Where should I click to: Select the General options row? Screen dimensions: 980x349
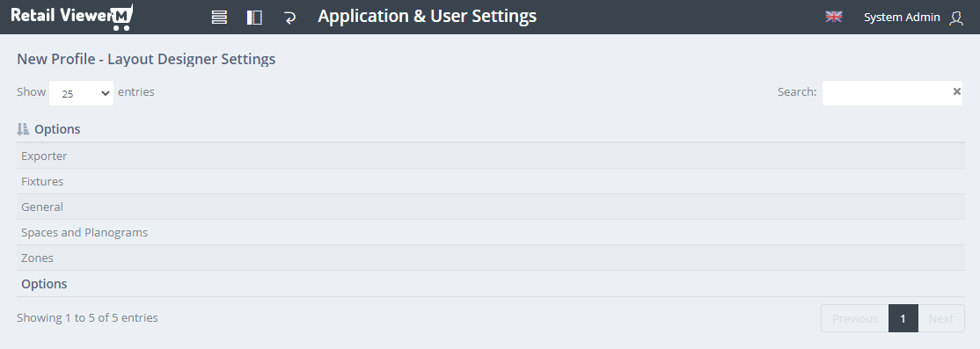coord(491,207)
